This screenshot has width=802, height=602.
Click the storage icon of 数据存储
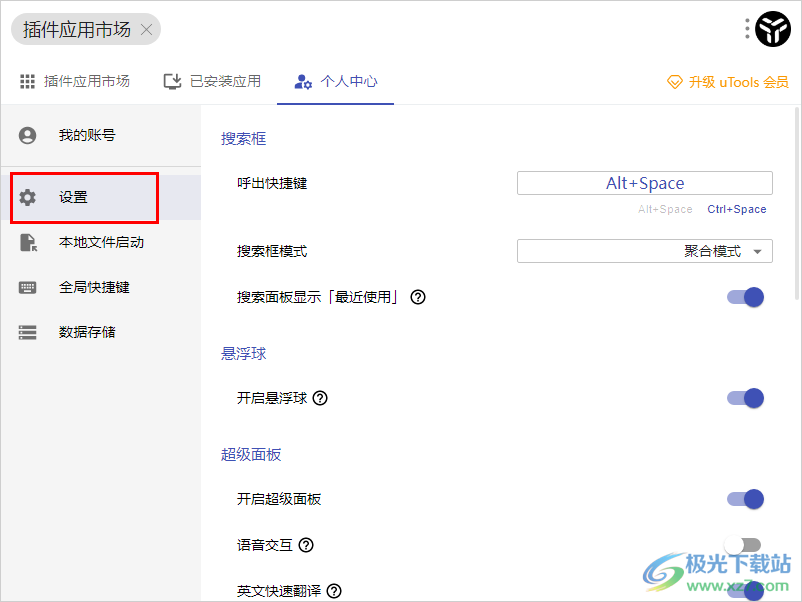tap(28, 332)
